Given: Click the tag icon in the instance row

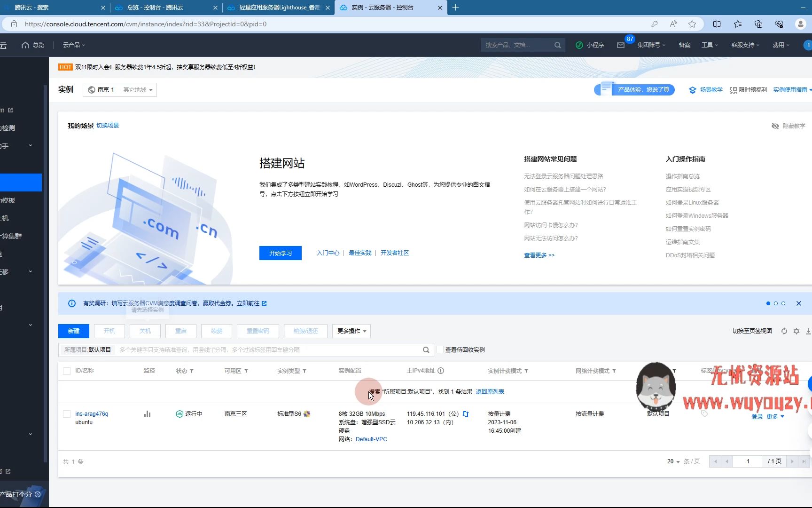Looking at the screenshot, I should pyautogui.click(x=704, y=414).
